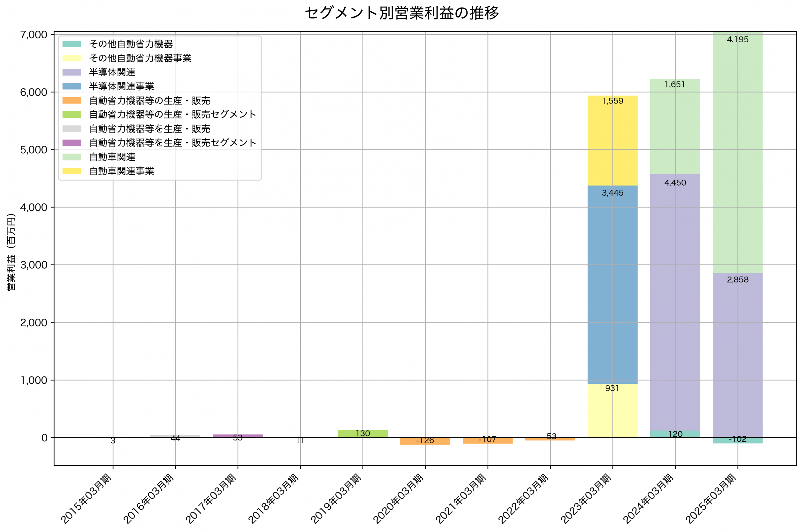Click the 53 purple bar for 2017
Viewport: 803px width, 532px height.
point(237,436)
